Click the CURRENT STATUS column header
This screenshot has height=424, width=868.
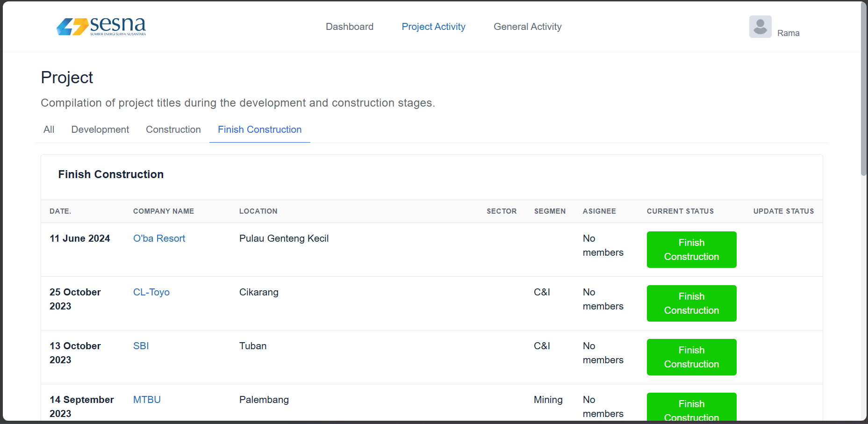(x=680, y=211)
